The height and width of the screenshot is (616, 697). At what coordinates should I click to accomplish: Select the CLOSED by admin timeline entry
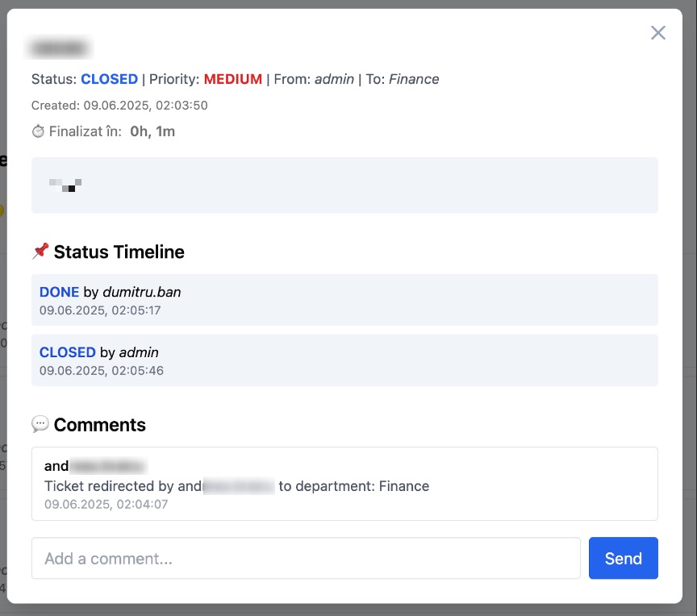pos(345,360)
